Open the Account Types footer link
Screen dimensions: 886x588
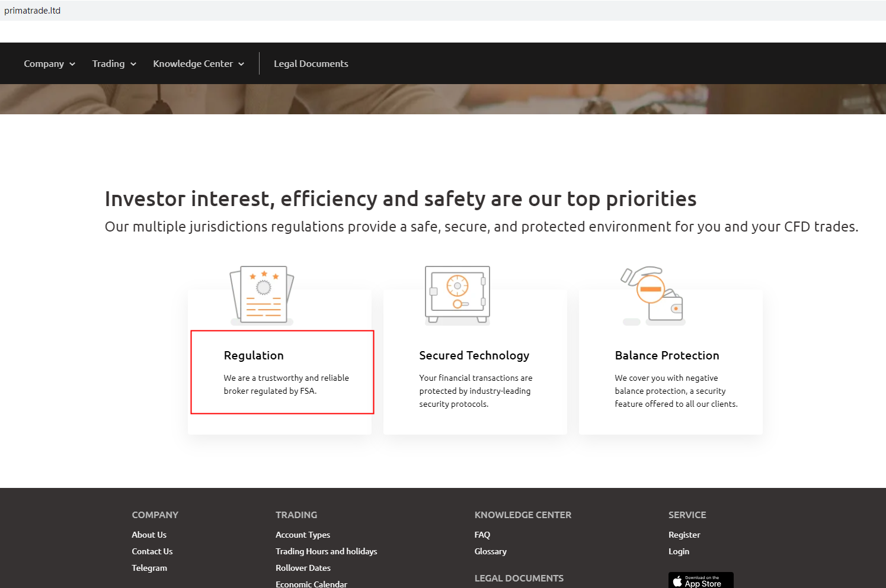coord(303,535)
